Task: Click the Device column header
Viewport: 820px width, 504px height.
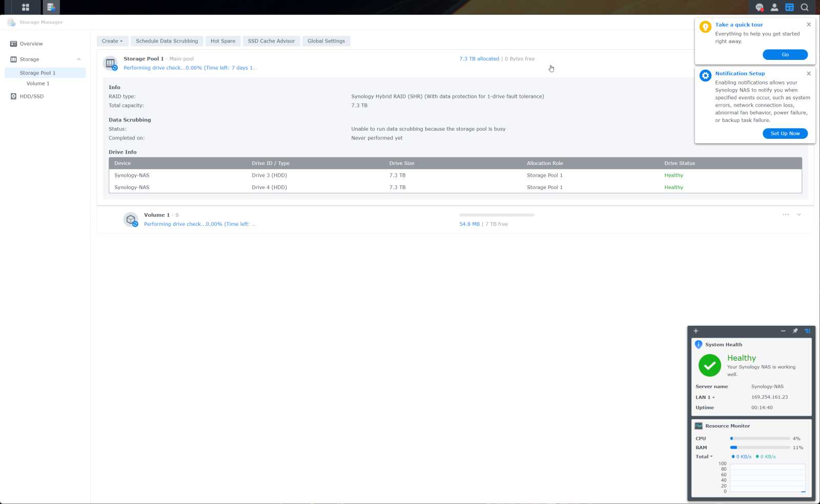Action: point(177,163)
